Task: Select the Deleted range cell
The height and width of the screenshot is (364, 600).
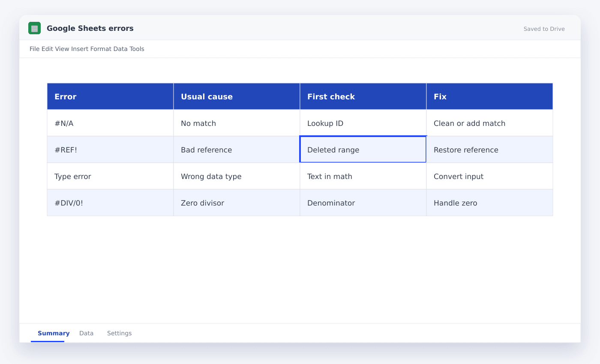Action: click(x=363, y=149)
